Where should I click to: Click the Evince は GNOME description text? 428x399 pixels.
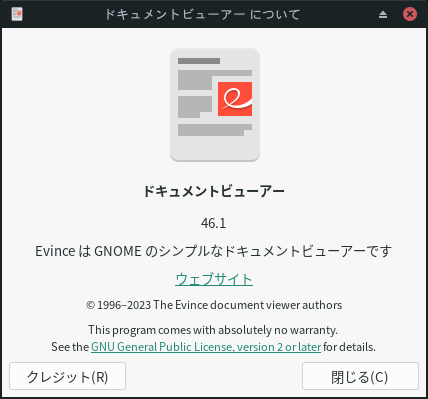214,251
